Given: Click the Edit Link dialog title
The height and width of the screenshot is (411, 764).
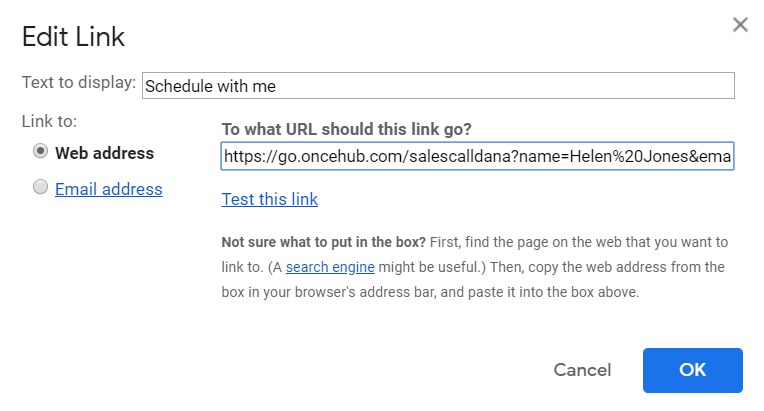Looking at the screenshot, I should 73,38.
